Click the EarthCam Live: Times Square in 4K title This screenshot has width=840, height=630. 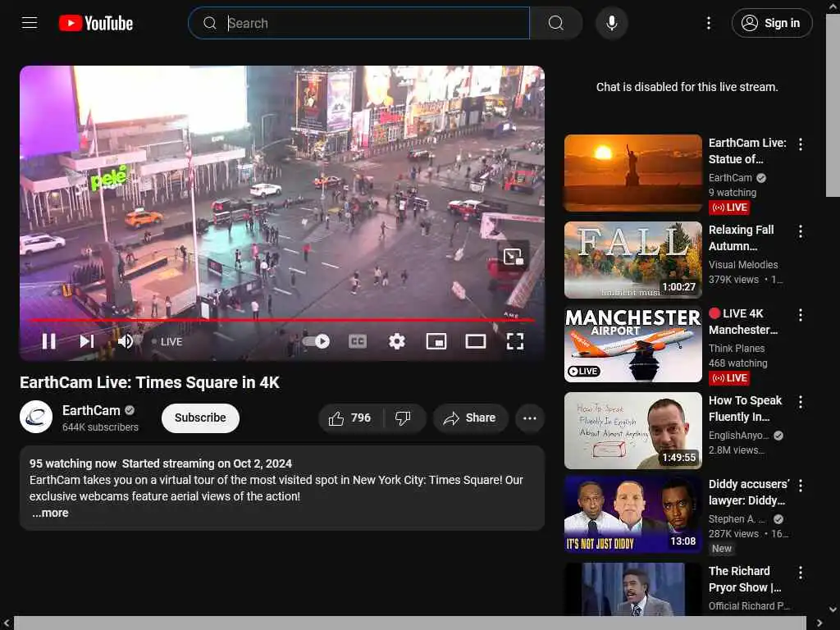point(149,382)
